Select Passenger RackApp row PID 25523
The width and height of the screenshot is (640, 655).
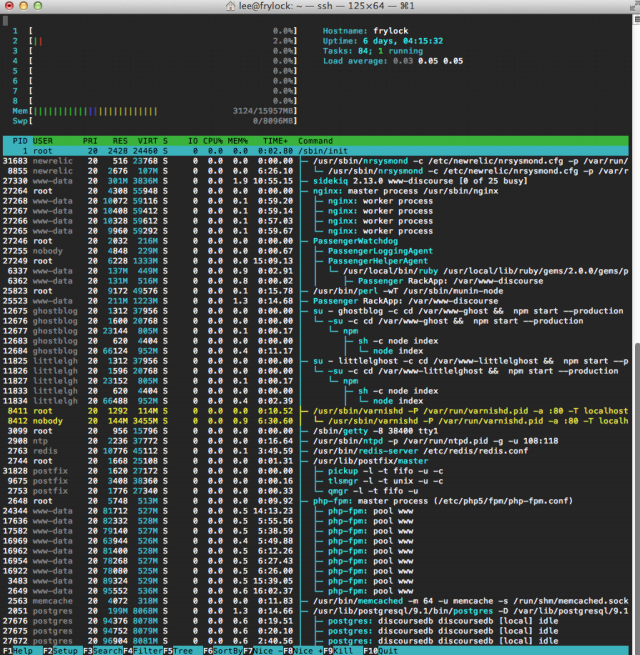(x=315, y=301)
